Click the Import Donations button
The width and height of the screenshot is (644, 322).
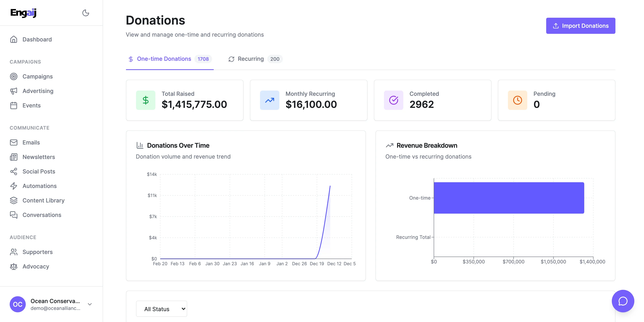tap(580, 26)
